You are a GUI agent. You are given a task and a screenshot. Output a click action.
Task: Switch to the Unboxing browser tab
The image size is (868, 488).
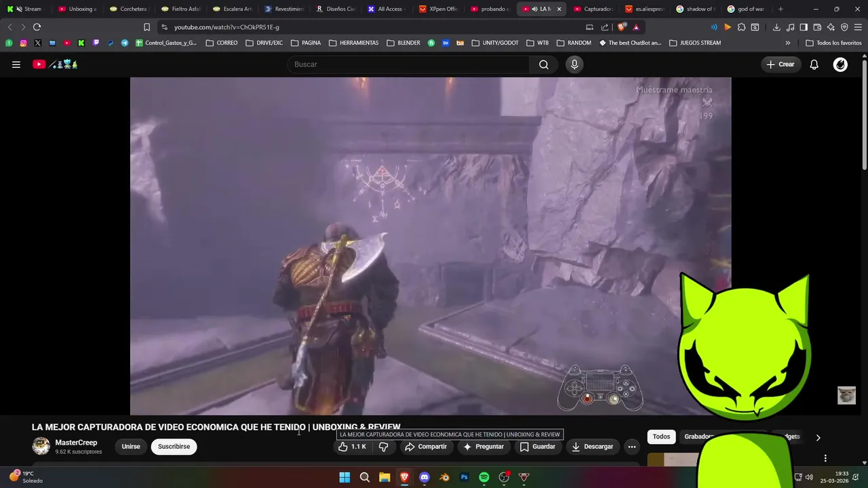(x=77, y=9)
